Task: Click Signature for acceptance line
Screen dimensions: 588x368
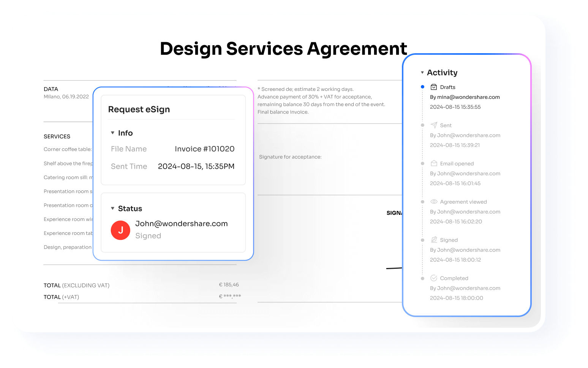Action: tap(290, 157)
